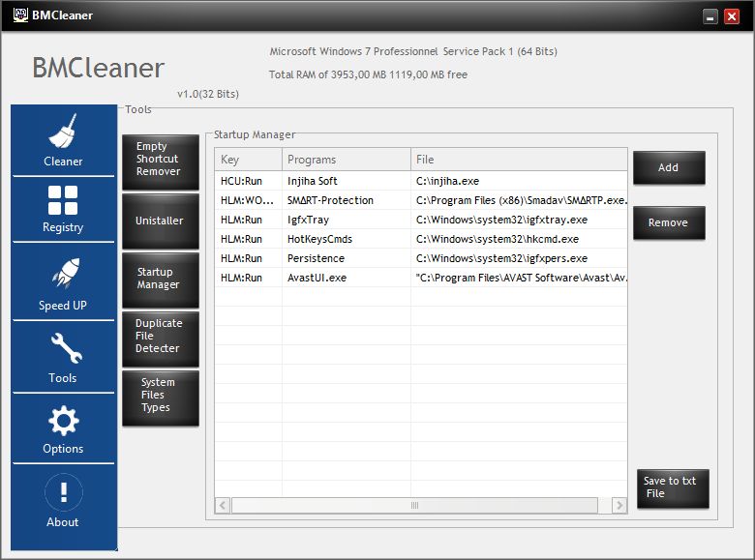Click the Options gear icon
The height and width of the screenshot is (560, 755).
click(x=63, y=421)
